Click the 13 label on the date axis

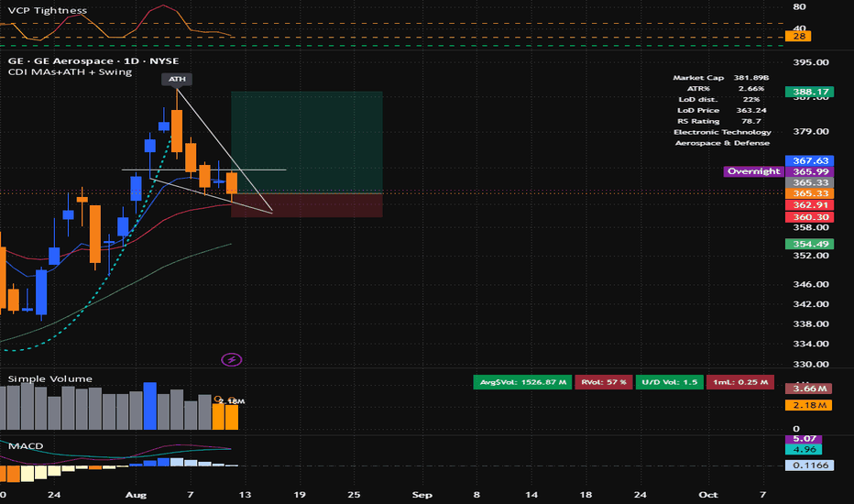tap(245, 495)
